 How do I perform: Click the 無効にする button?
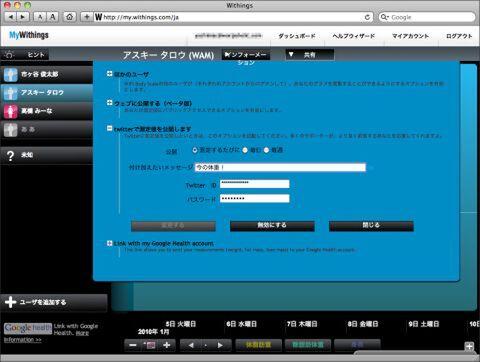272,226
